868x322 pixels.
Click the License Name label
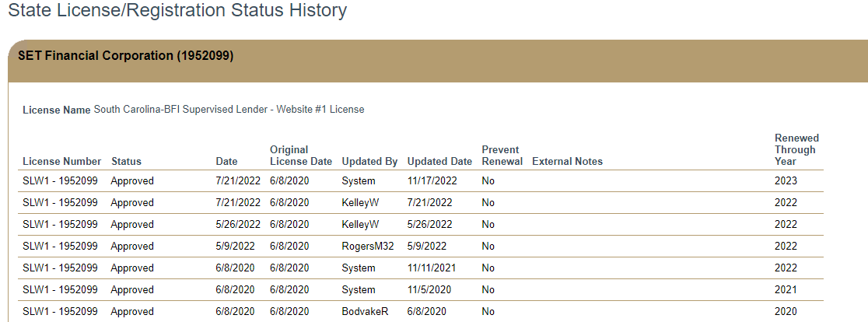tap(57, 110)
